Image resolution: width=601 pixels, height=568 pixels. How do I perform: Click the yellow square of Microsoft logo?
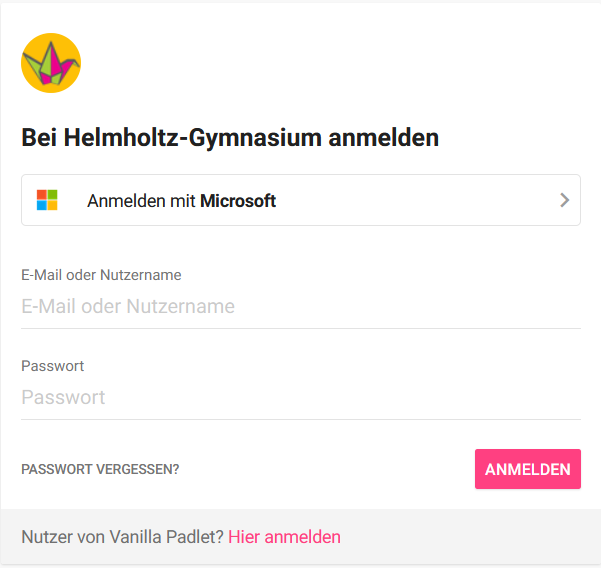pyautogui.click(x=53, y=205)
